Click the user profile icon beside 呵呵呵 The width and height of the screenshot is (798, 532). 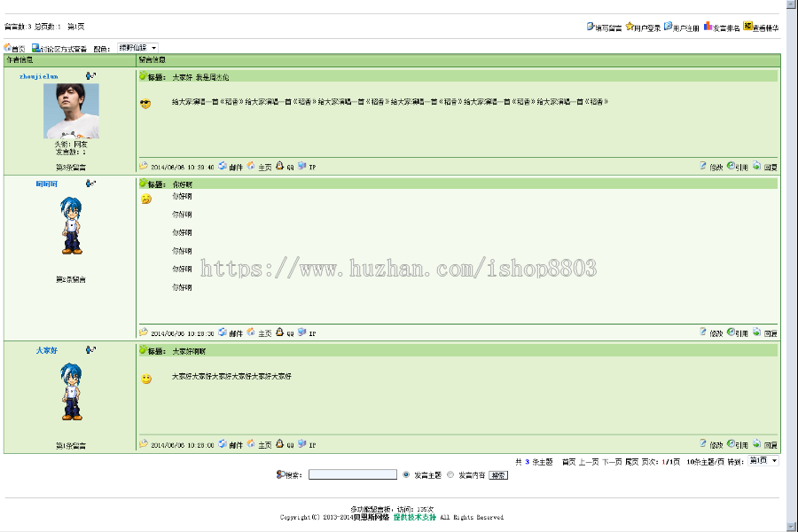click(x=90, y=184)
